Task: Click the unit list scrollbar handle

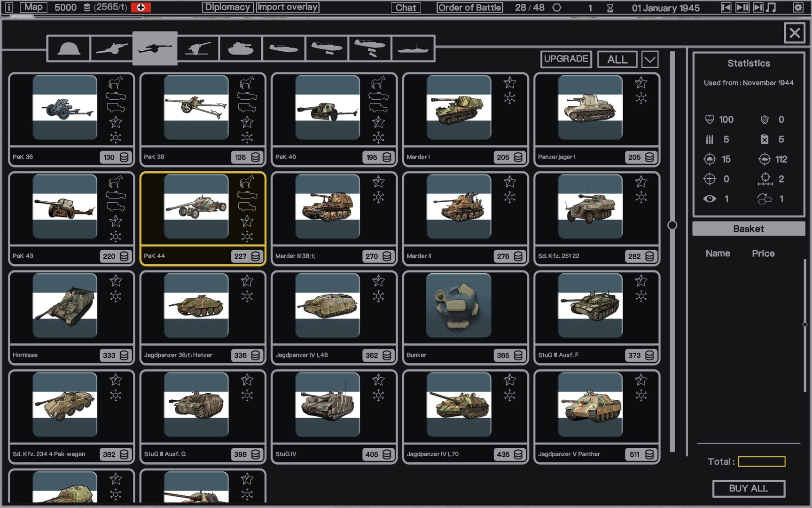Action: [x=672, y=225]
